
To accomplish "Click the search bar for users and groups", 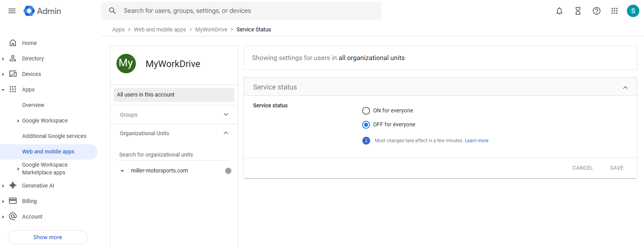I will click(x=241, y=11).
